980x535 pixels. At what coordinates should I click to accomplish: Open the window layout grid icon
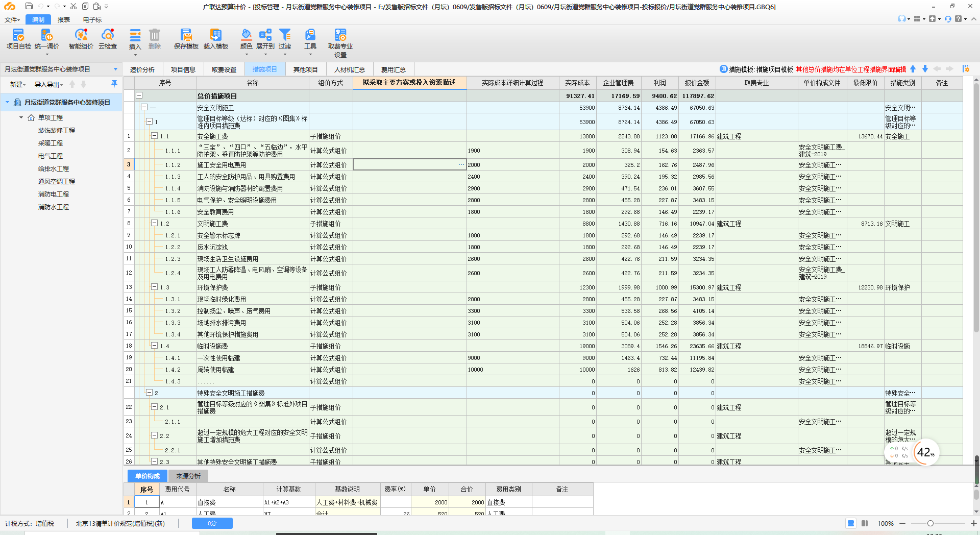click(x=917, y=19)
